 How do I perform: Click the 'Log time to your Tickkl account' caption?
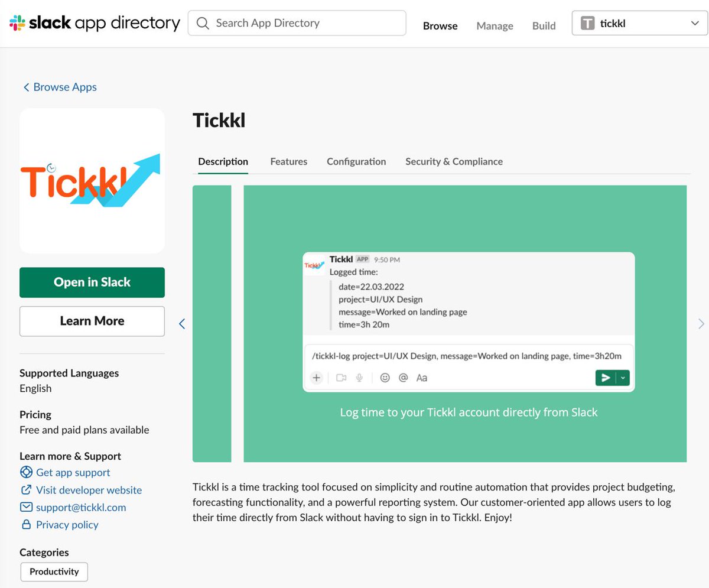point(469,412)
